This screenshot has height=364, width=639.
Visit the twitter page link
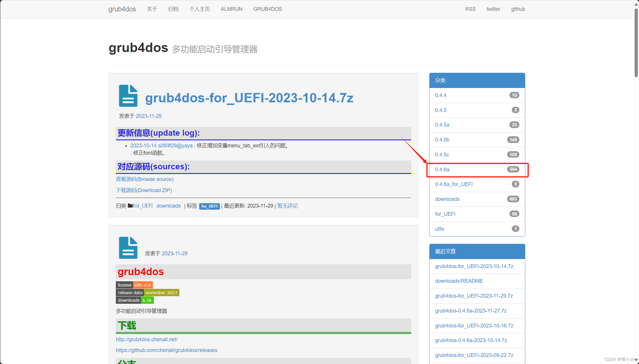pyautogui.click(x=493, y=9)
